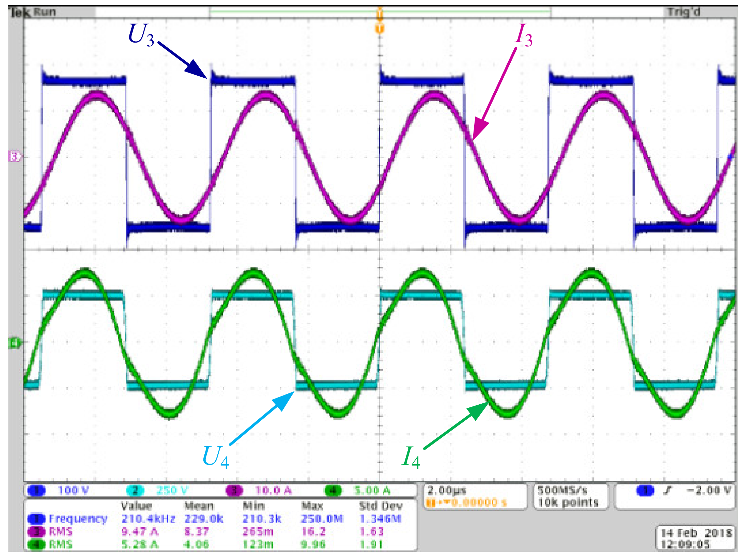Viewport: 743px width, 560px height.
Task: Click the rising edge trigger slope icon
Action: point(668,491)
